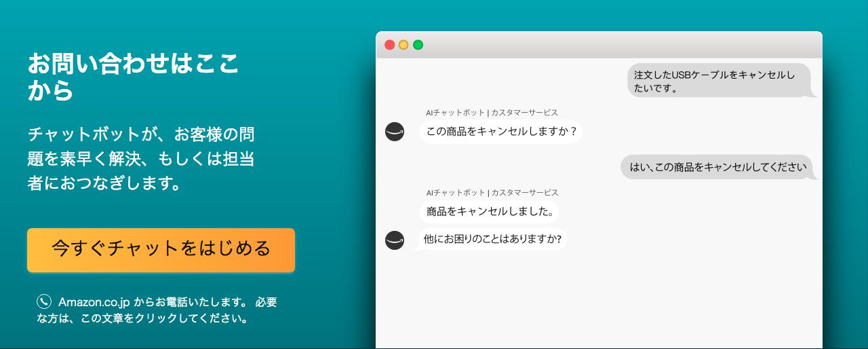This screenshot has height=349, width=868.
Task: Click the chat window's gray title bar
Action: [x=599, y=45]
